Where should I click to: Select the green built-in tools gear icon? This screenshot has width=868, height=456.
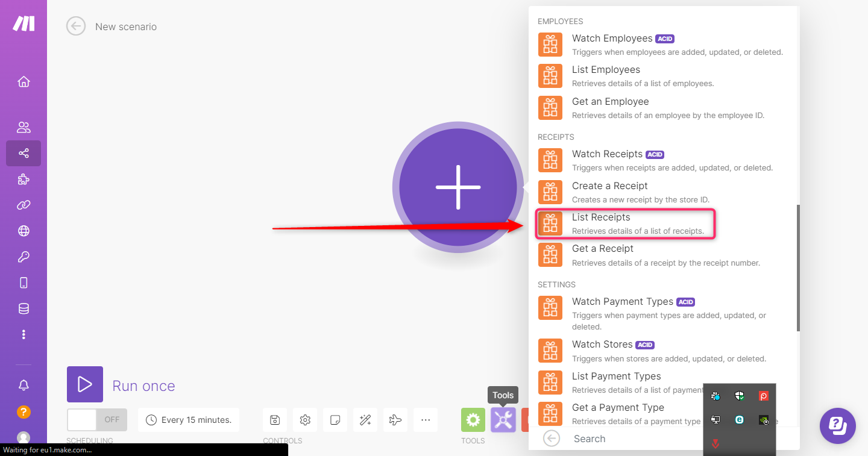473,419
